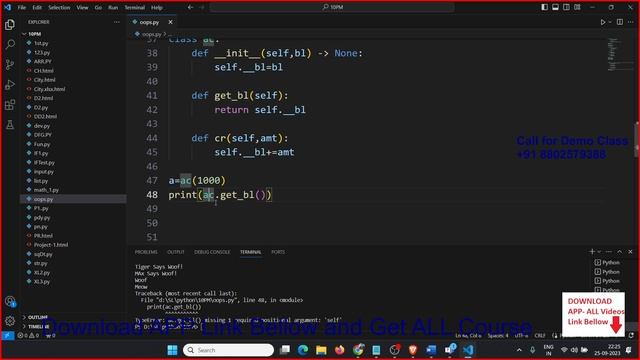The width and height of the screenshot is (640, 360).
Task: Create a new terminal with plus icon
Action: (592, 252)
